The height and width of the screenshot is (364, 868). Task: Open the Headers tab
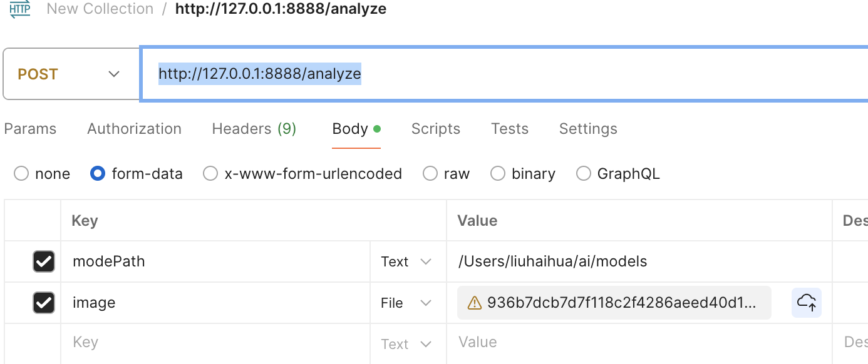pos(254,129)
